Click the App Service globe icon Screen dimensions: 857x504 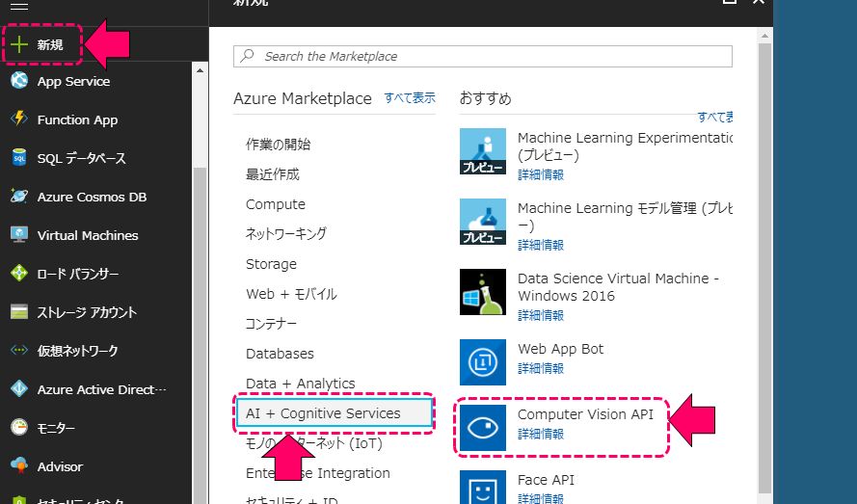(19, 80)
